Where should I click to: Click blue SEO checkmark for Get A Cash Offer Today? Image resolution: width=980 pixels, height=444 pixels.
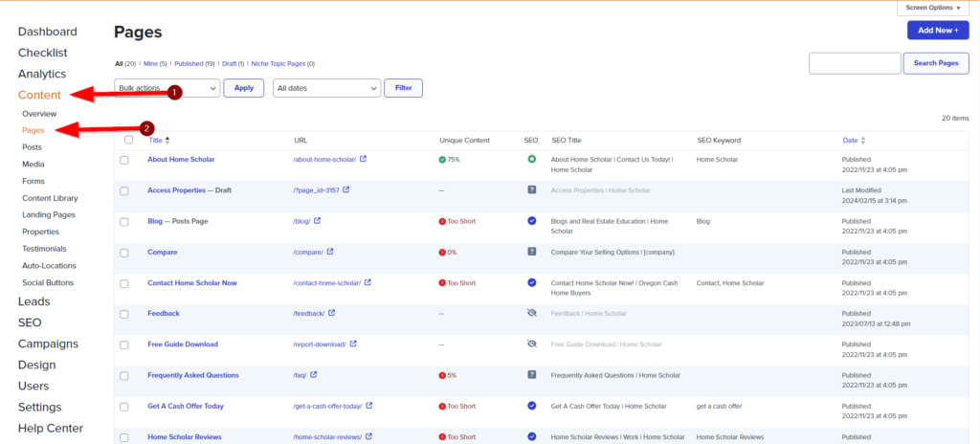pyautogui.click(x=532, y=406)
